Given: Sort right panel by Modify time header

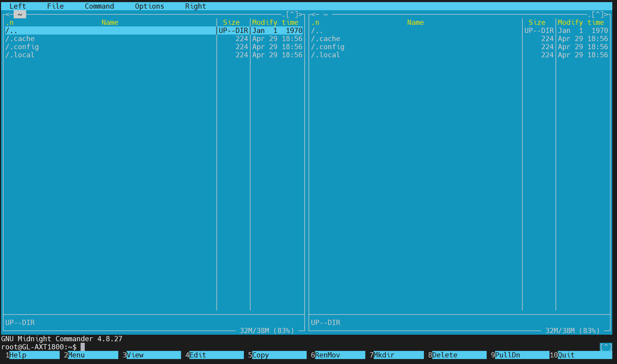Looking at the screenshot, I should (581, 23).
